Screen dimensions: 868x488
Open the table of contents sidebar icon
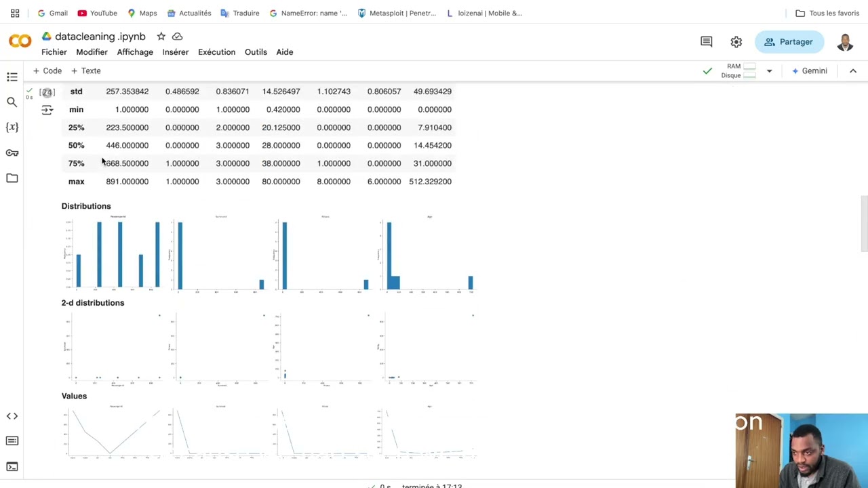pos(12,77)
